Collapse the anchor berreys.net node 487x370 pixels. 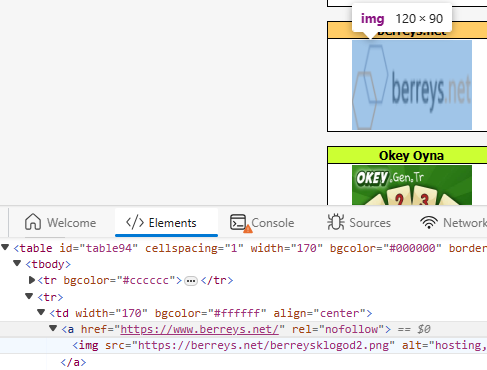point(53,328)
